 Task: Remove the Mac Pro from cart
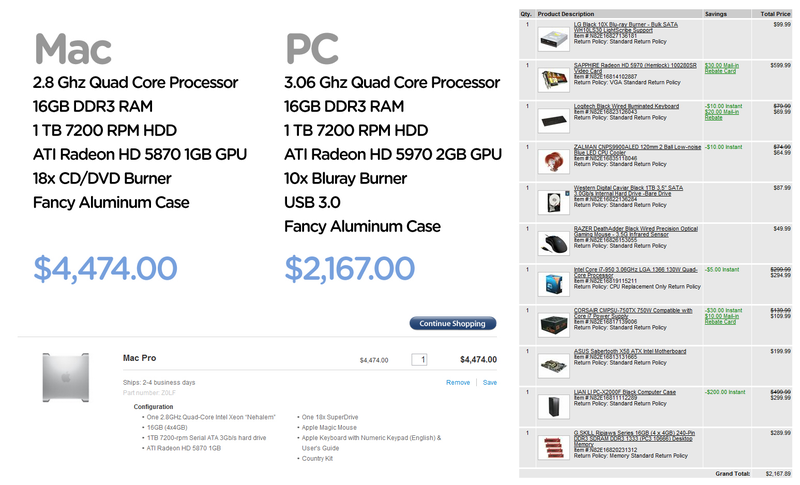point(458,382)
